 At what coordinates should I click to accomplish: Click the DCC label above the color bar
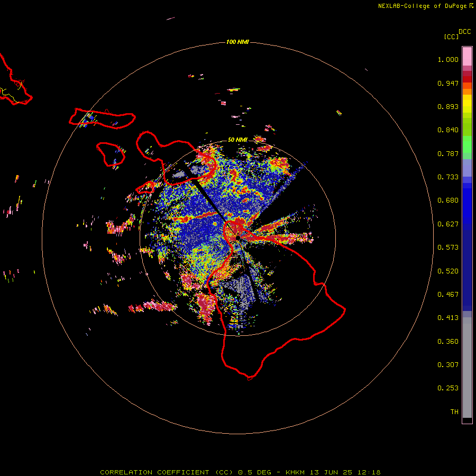point(465,32)
